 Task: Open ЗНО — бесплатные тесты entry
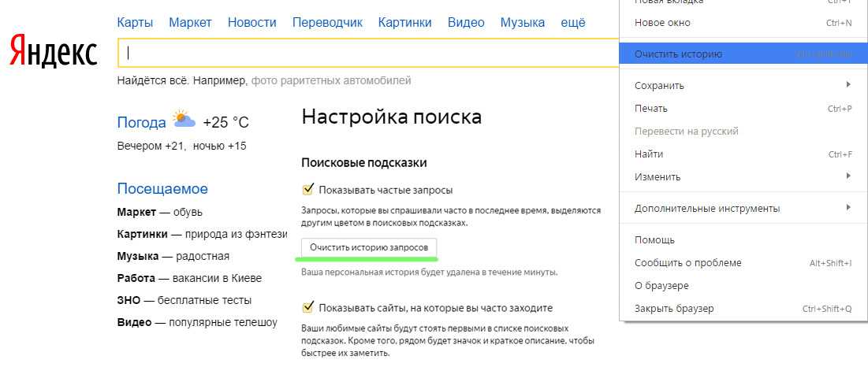(184, 300)
